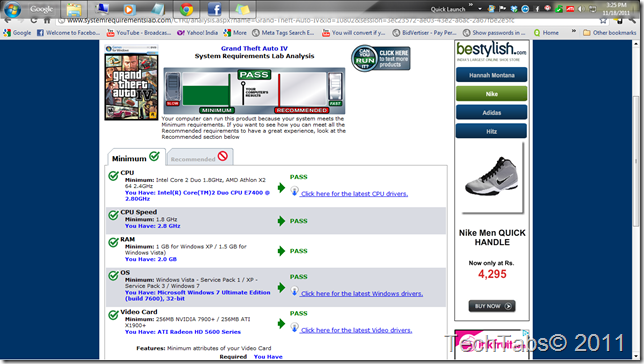The width and height of the screenshot is (644, 364).
Task: Click the info icon beside Video drivers link
Action: click(294, 327)
